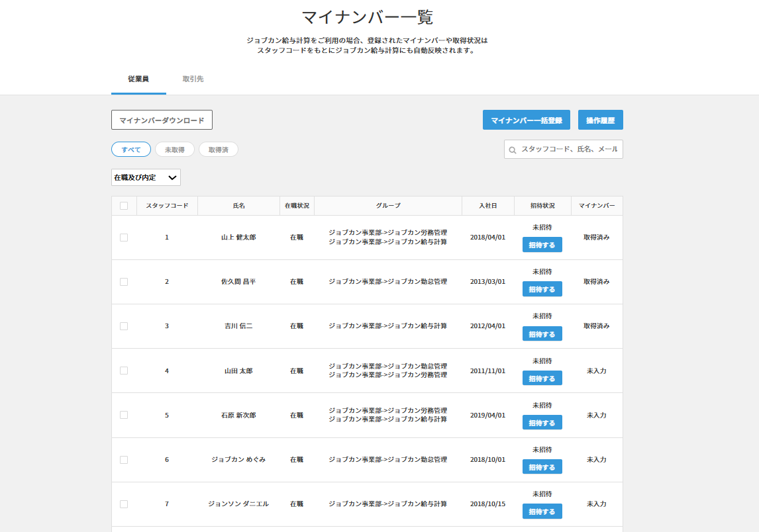Invite 佐久間 昌平 with 招待する

(x=542, y=289)
